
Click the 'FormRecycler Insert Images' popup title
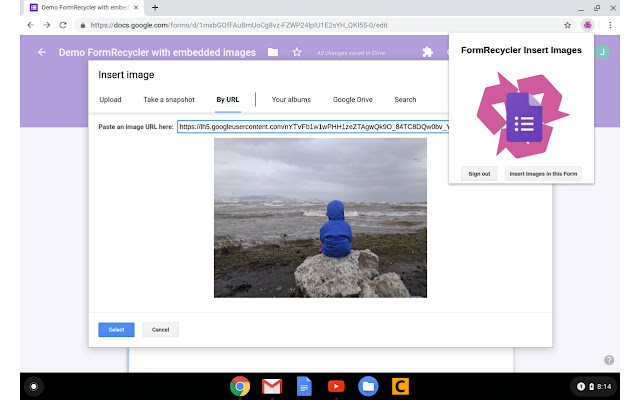pos(521,50)
